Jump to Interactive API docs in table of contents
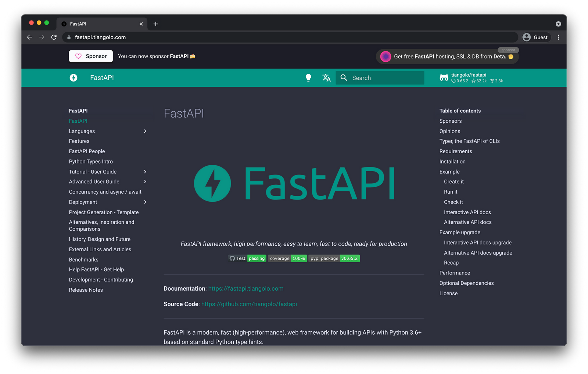 467,212
